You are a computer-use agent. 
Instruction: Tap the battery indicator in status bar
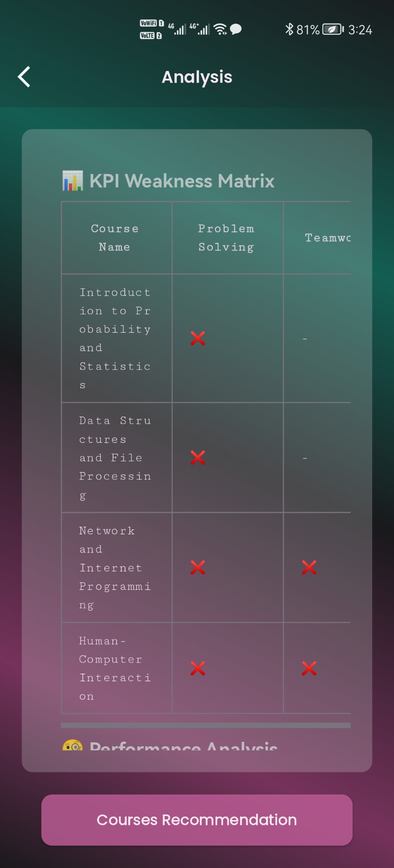(x=333, y=29)
